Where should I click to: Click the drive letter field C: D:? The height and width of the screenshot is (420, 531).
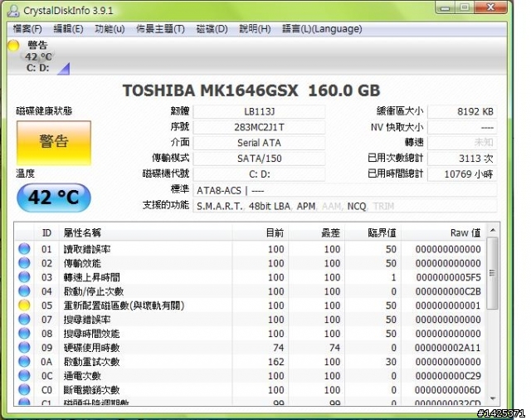[x=259, y=174]
